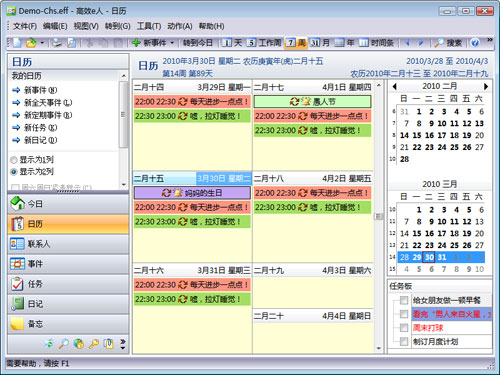This screenshot has width=500, height=375.
Task: Go to next month in mini calendar
Action: click(x=486, y=86)
